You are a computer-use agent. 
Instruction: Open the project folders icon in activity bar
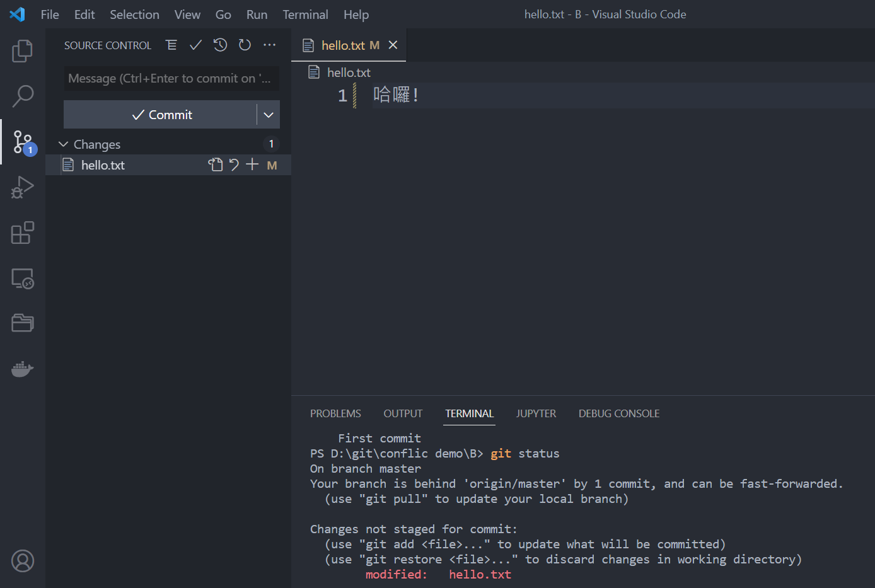click(23, 323)
